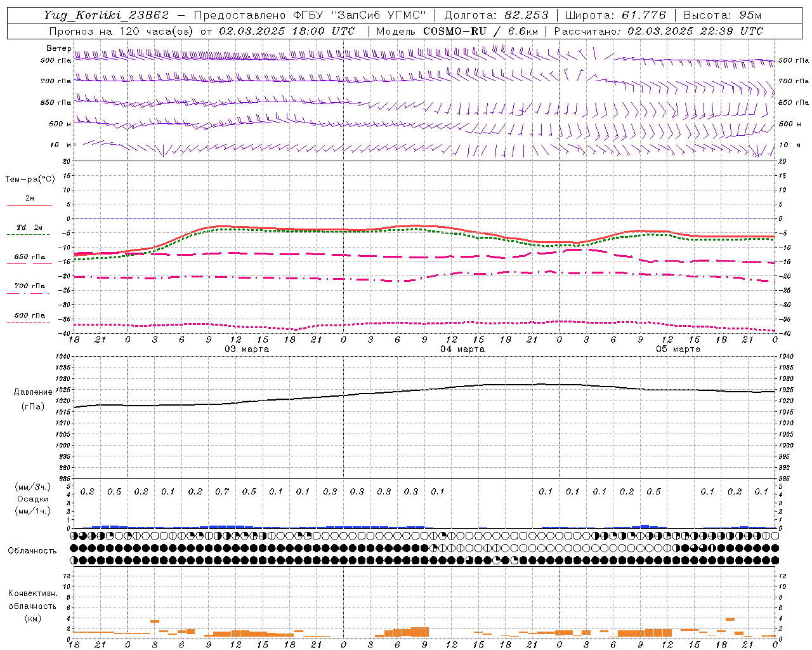Image resolution: width=812 pixels, height=650 pixels.
Task: Click the (км) unit under convective cloud label
Action: coord(33,618)
